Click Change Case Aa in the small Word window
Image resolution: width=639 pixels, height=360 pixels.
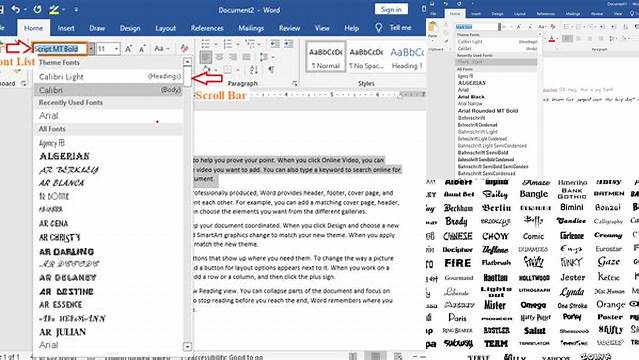542,27
